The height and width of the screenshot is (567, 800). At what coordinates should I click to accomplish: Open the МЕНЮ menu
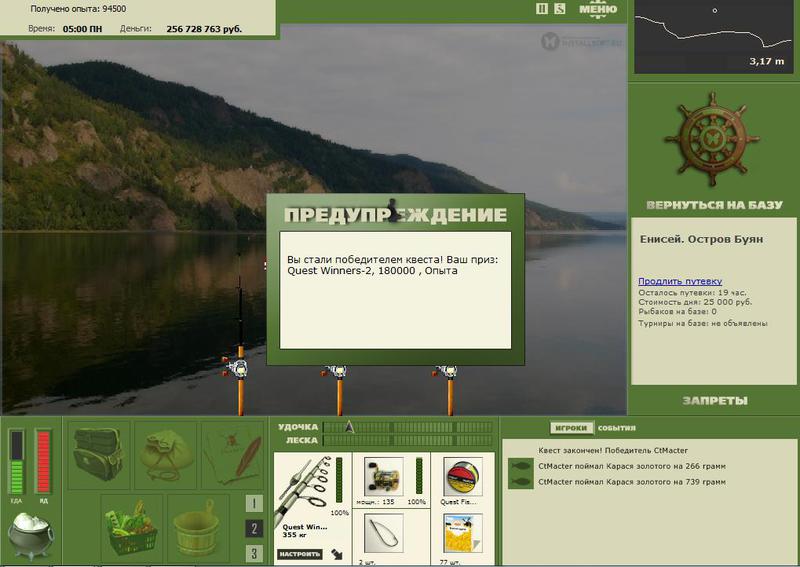pos(598,9)
